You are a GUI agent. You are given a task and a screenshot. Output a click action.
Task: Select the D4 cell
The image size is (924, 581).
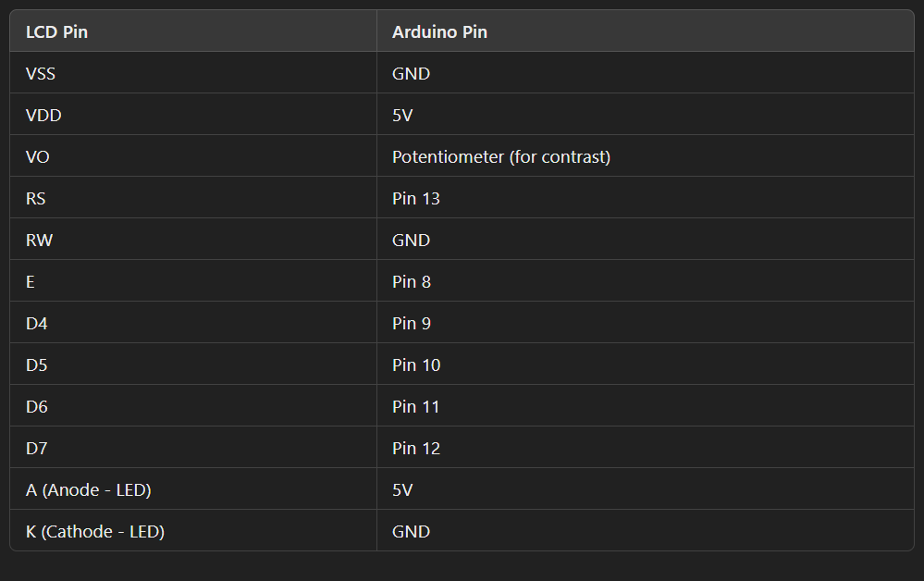(x=193, y=323)
